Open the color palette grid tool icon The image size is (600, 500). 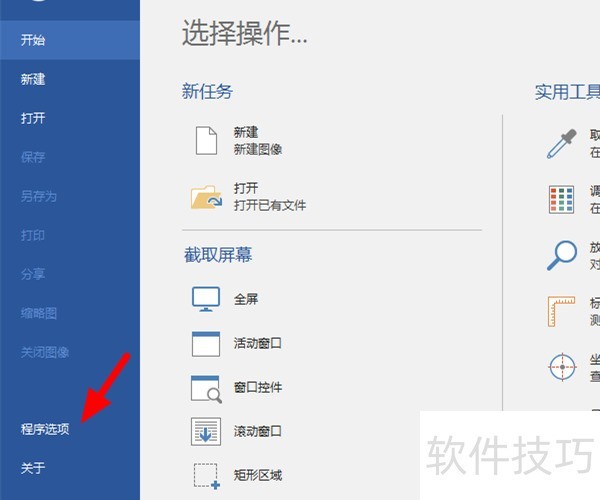coord(561,199)
